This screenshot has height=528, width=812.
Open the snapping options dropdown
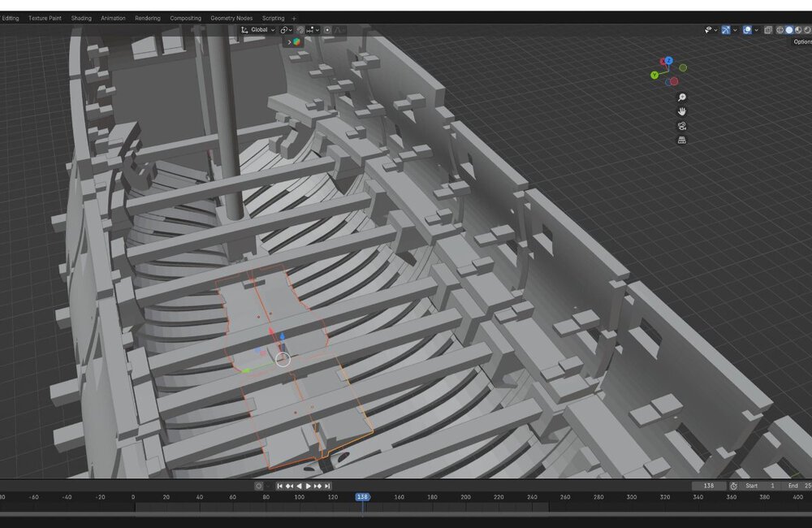[x=313, y=30]
